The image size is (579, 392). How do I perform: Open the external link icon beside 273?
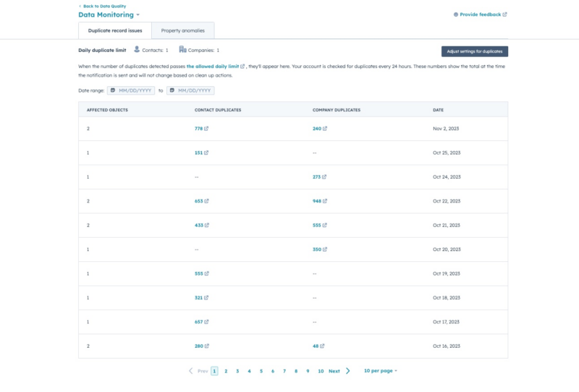coord(324,176)
